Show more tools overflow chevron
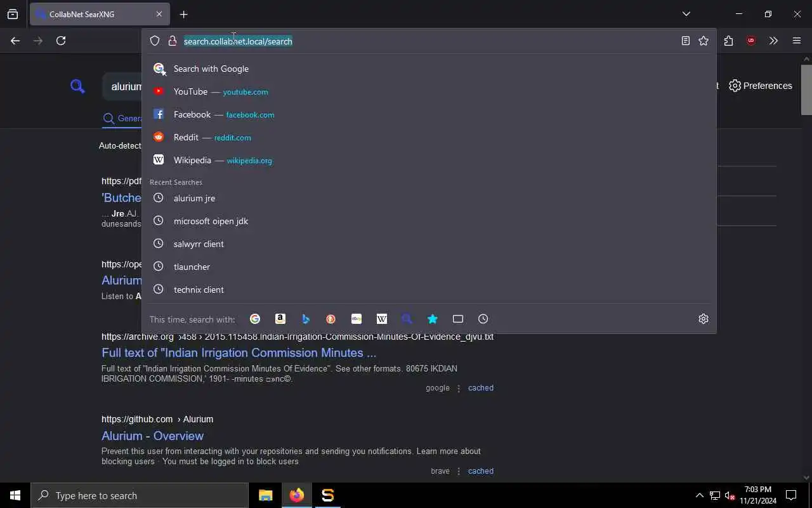This screenshot has height=508, width=812. coord(773,41)
